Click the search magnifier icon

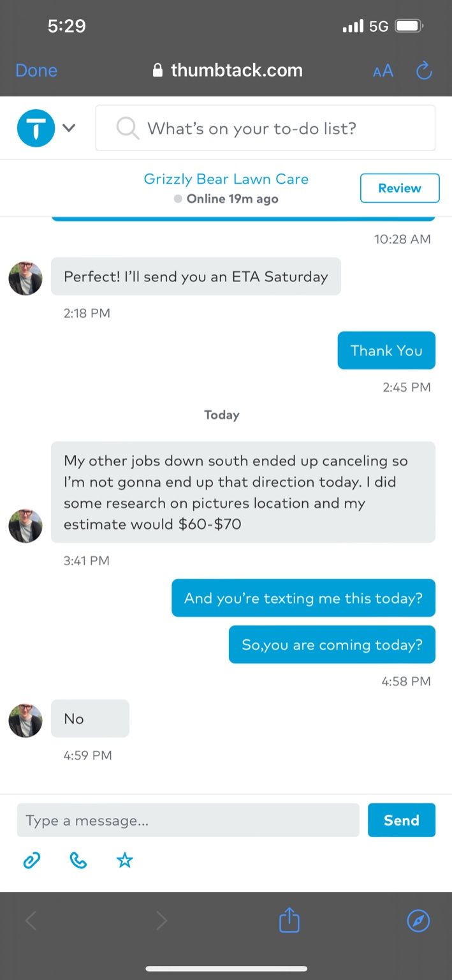pyautogui.click(x=128, y=128)
